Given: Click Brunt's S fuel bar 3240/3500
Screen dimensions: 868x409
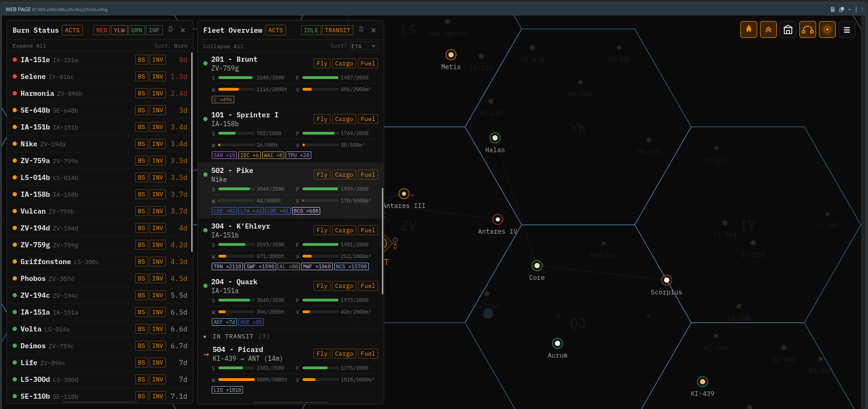Looking at the screenshot, I should click(x=237, y=78).
